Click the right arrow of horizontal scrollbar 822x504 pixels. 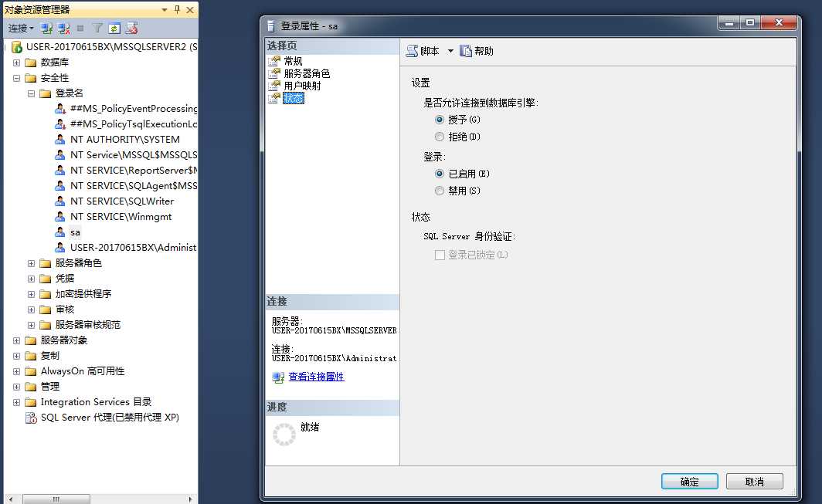pos(190,499)
